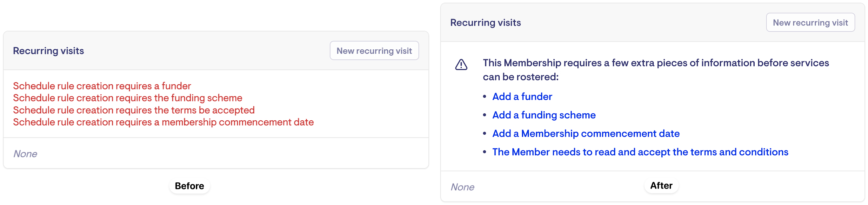Select the red 'membership commencement date' error
The image size is (868, 205).
coord(163,122)
